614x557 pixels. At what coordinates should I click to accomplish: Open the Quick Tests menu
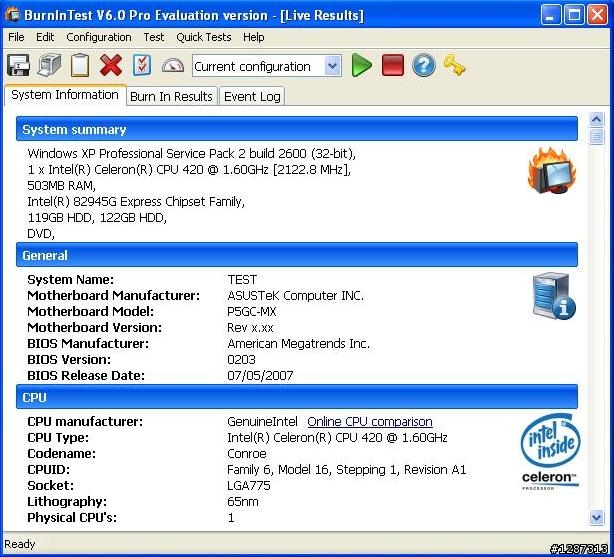204,37
